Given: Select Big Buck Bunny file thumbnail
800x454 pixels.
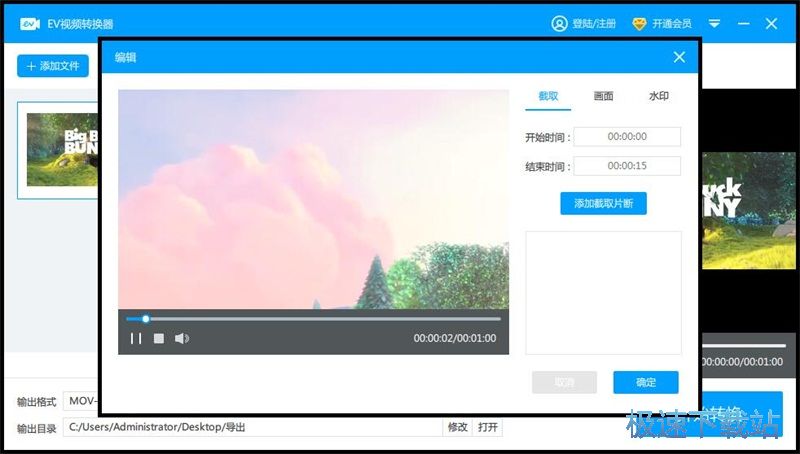Looking at the screenshot, I should pos(61,149).
